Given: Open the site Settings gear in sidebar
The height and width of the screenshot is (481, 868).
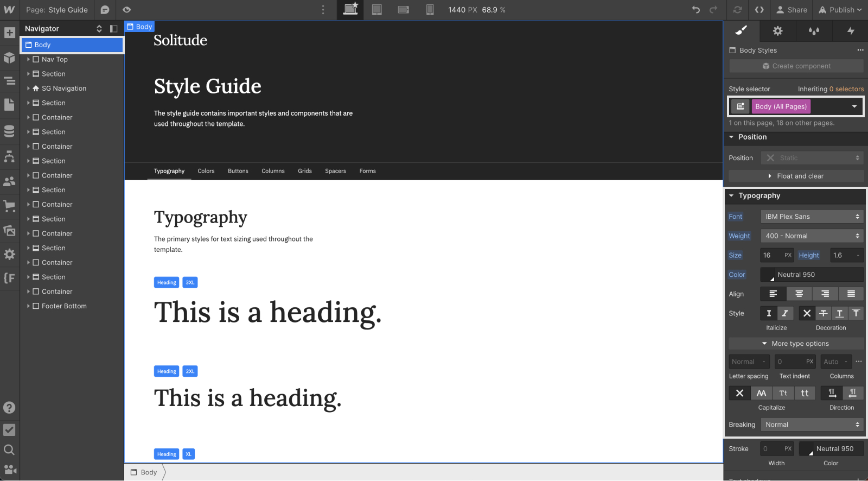Looking at the screenshot, I should point(9,254).
